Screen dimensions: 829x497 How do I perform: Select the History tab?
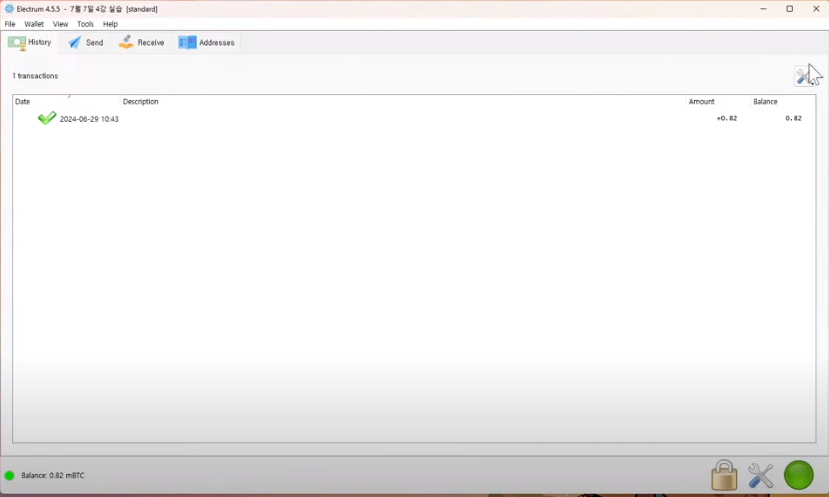tap(30, 43)
